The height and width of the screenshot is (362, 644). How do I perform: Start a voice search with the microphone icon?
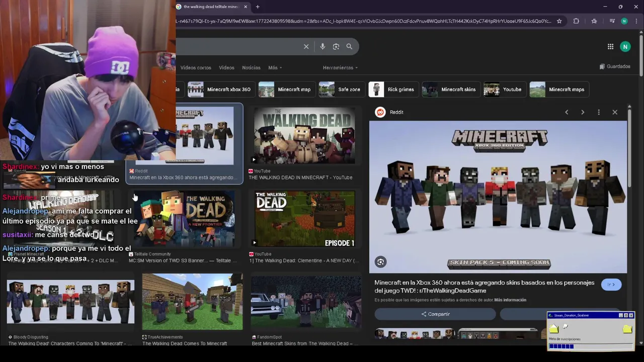(323, 46)
